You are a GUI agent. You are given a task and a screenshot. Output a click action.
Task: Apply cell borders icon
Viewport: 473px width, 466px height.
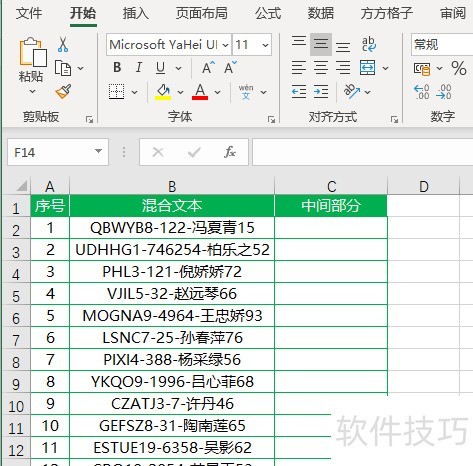click(117, 91)
